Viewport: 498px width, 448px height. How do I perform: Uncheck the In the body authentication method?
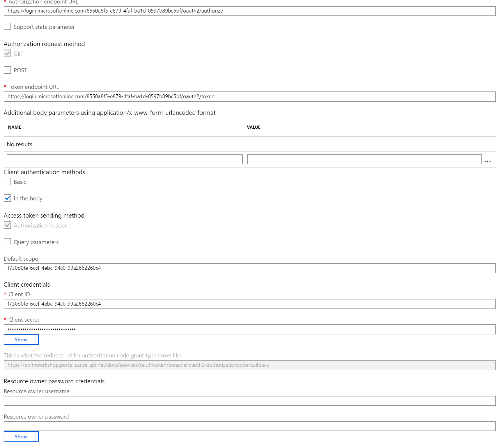[7, 198]
